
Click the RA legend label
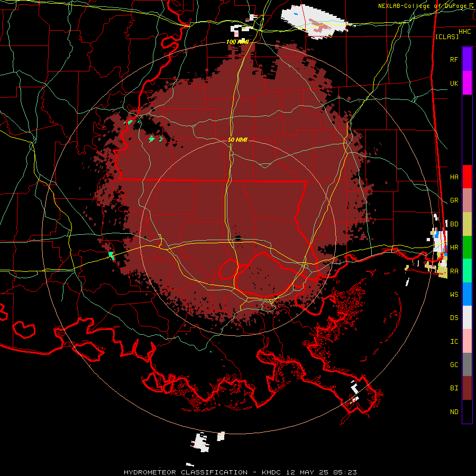click(x=454, y=271)
